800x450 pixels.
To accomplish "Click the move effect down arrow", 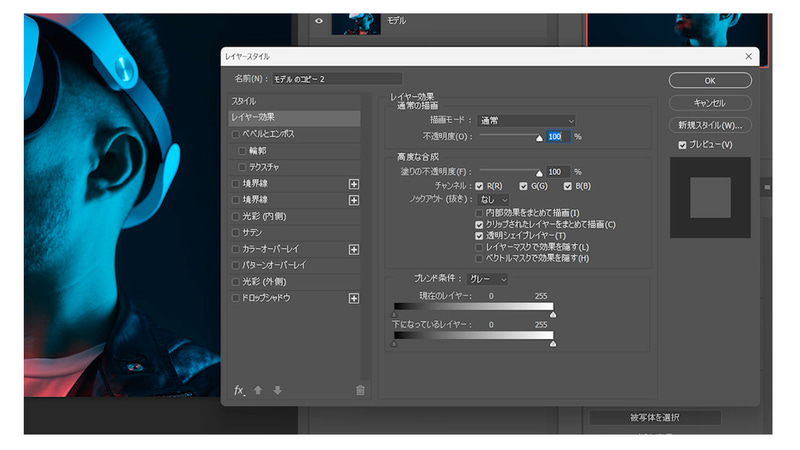I will (x=278, y=390).
